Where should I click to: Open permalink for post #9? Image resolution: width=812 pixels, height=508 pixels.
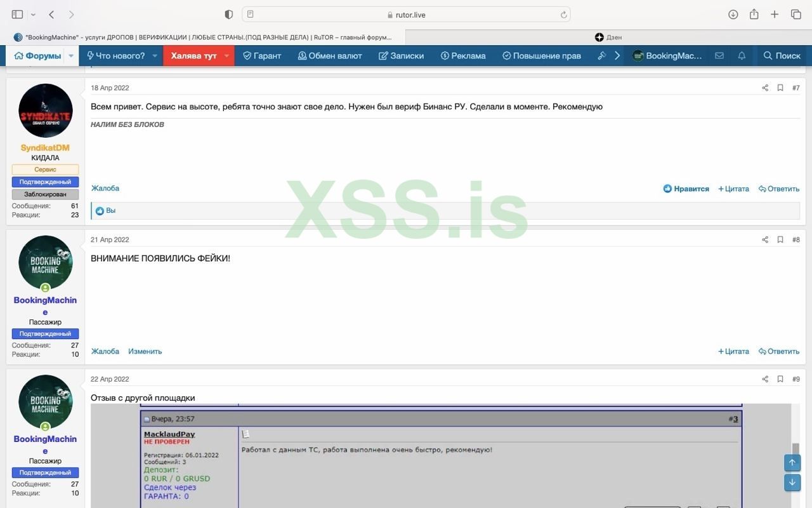click(x=796, y=379)
